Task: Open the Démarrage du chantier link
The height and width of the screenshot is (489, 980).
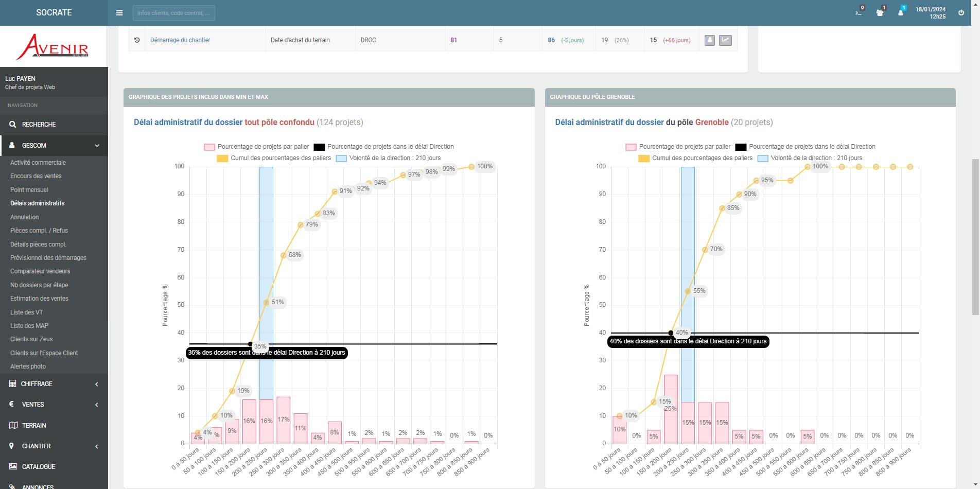Action: click(x=180, y=40)
